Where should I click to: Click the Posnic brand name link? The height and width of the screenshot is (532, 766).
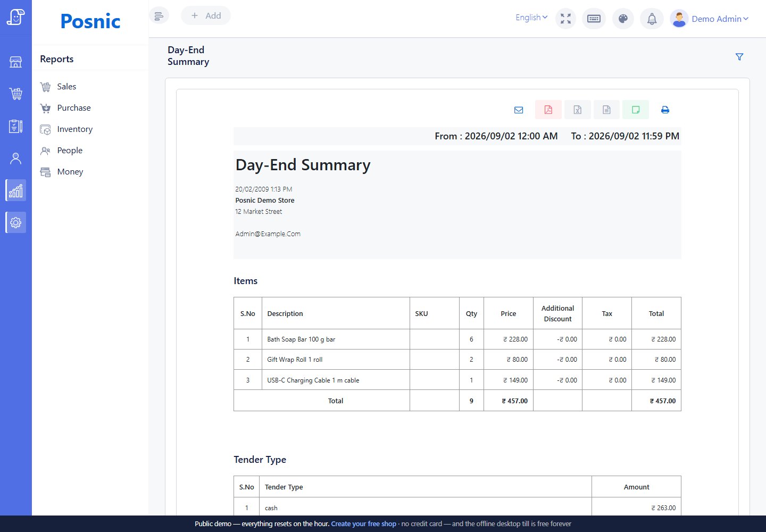click(x=90, y=21)
